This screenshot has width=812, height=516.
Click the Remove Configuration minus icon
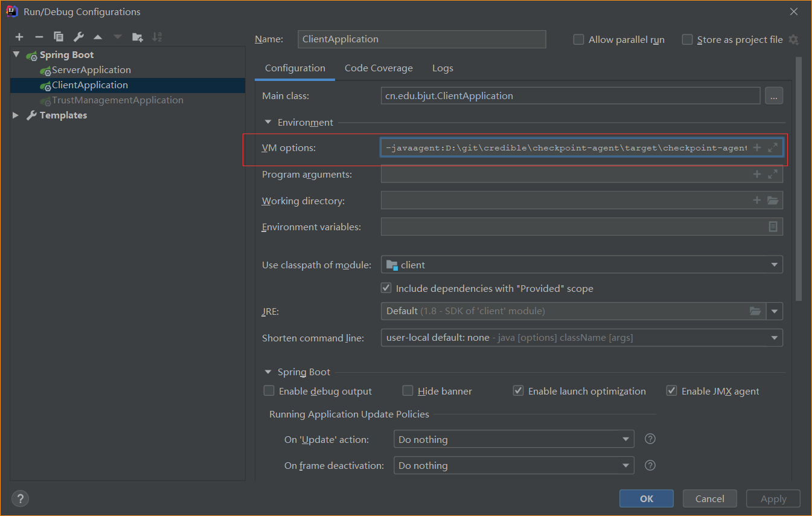[39, 37]
